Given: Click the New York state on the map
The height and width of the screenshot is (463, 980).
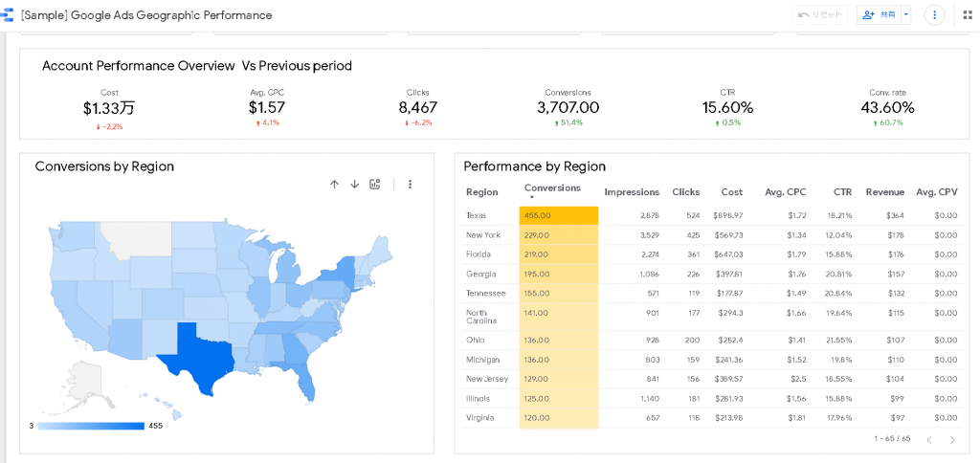Looking at the screenshot, I should pos(339,273).
